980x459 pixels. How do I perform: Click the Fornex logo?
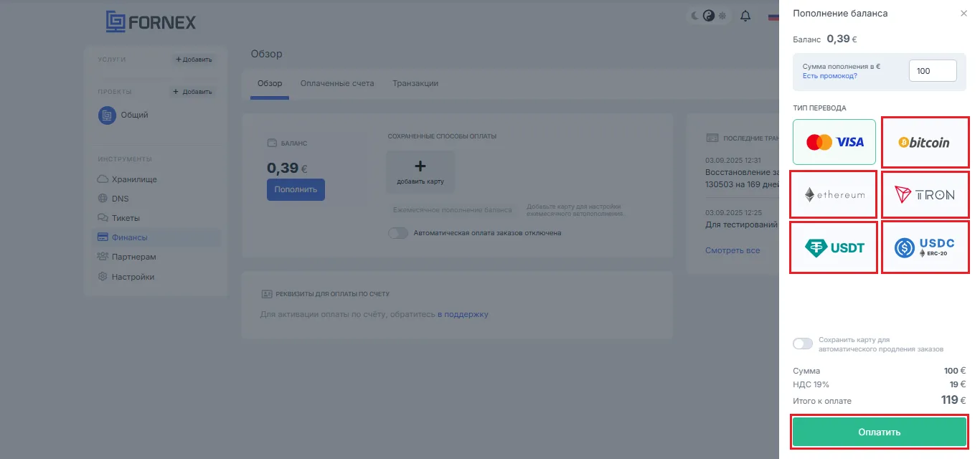coord(151,22)
